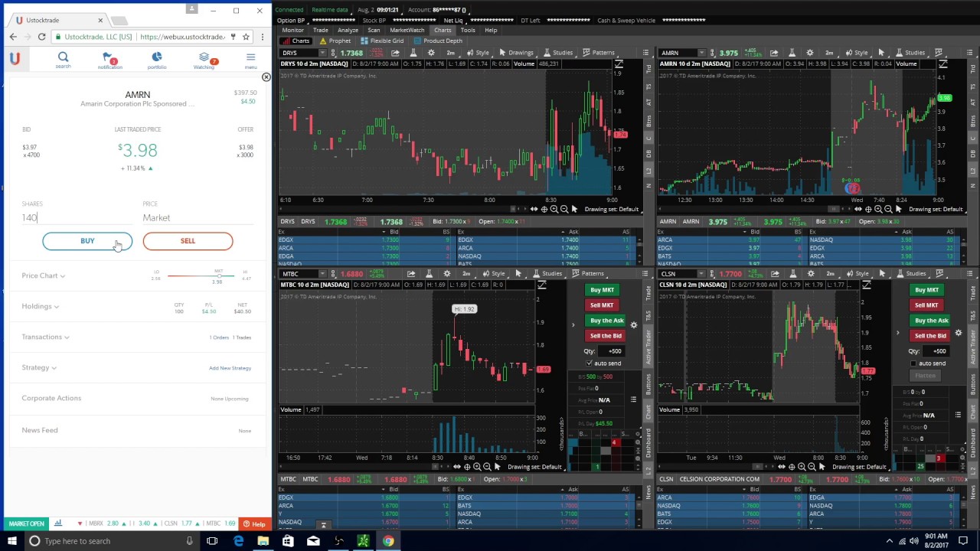This screenshot has width=980, height=551.
Task: Click the flask icon in DRYS chart toolbar
Action: coord(413,53)
